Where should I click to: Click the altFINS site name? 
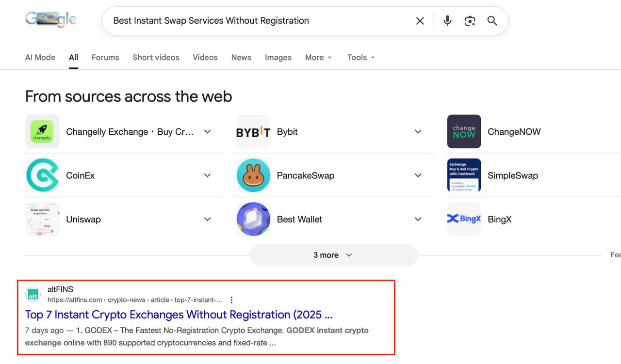[60, 289]
